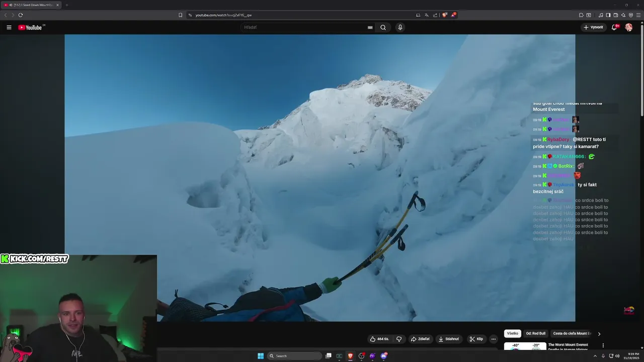Click the cast/screen icon in address bar
The width and height of the screenshot is (644, 362).
pyautogui.click(x=418, y=15)
